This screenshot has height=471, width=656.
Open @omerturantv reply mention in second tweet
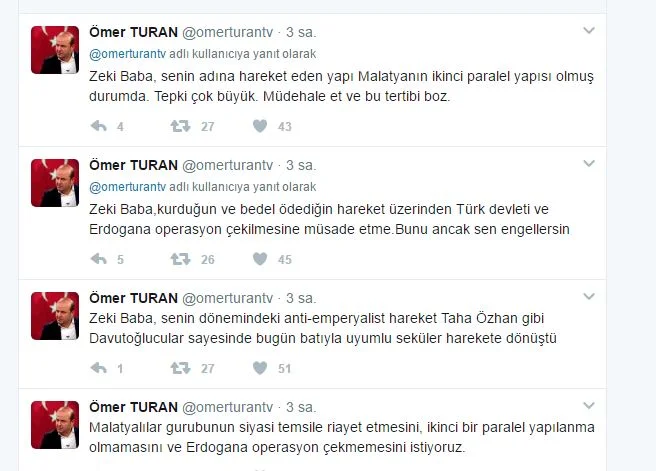coord(128,187)
